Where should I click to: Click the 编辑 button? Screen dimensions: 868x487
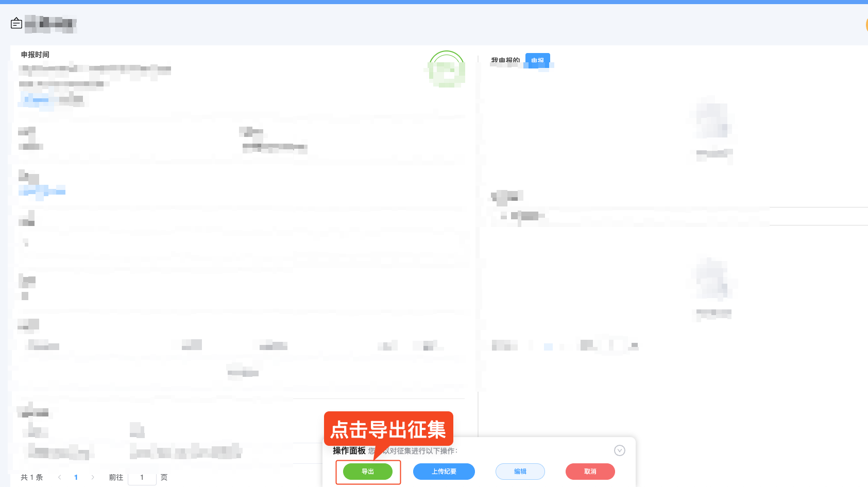(520, 471)
